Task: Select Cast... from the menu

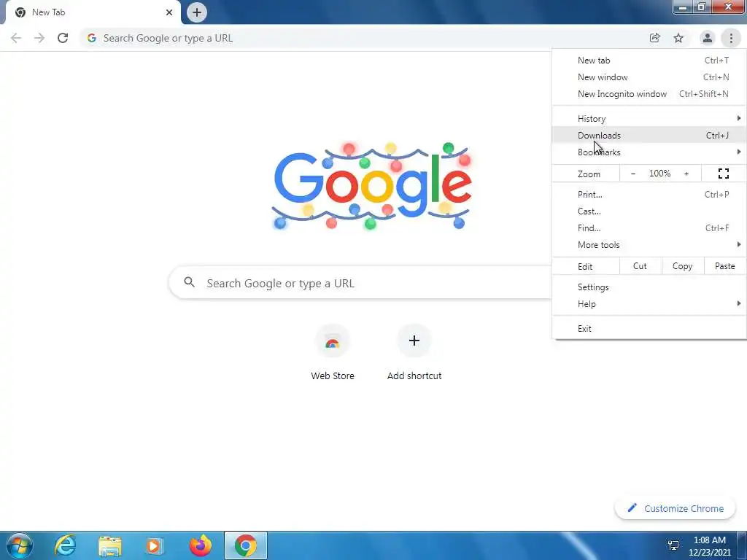Action: (x=649, y=211)
